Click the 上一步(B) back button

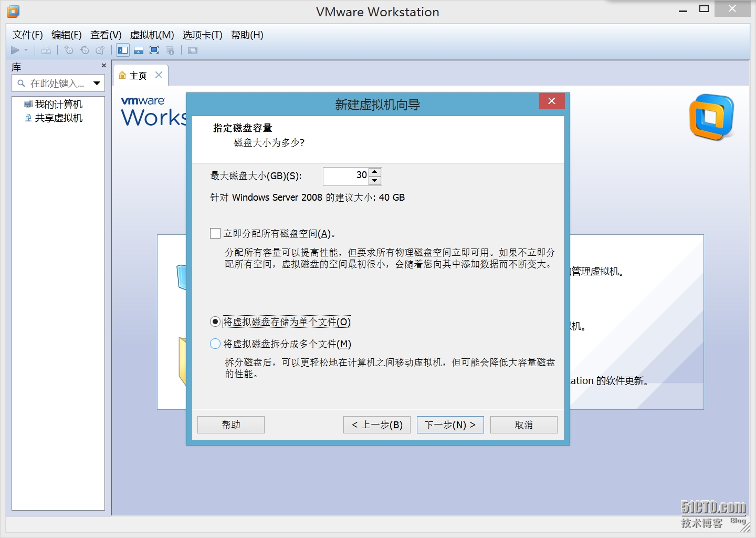377,425
